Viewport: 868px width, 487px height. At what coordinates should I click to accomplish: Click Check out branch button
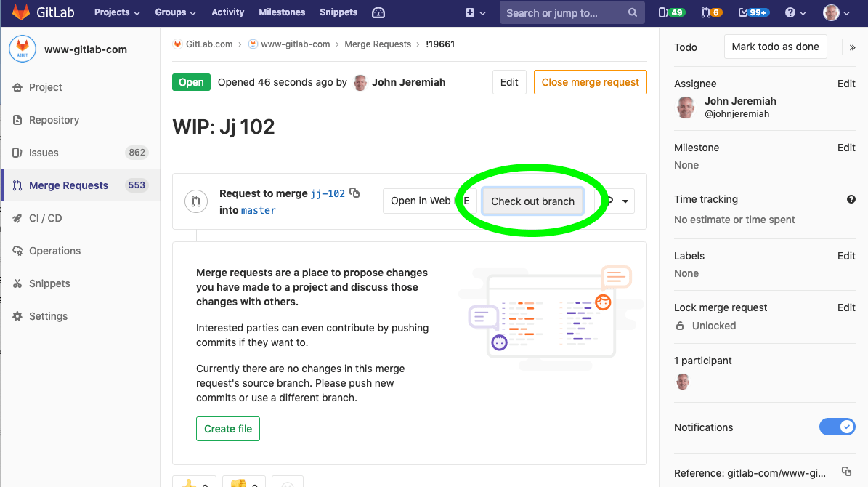click(x=532, y=201)
